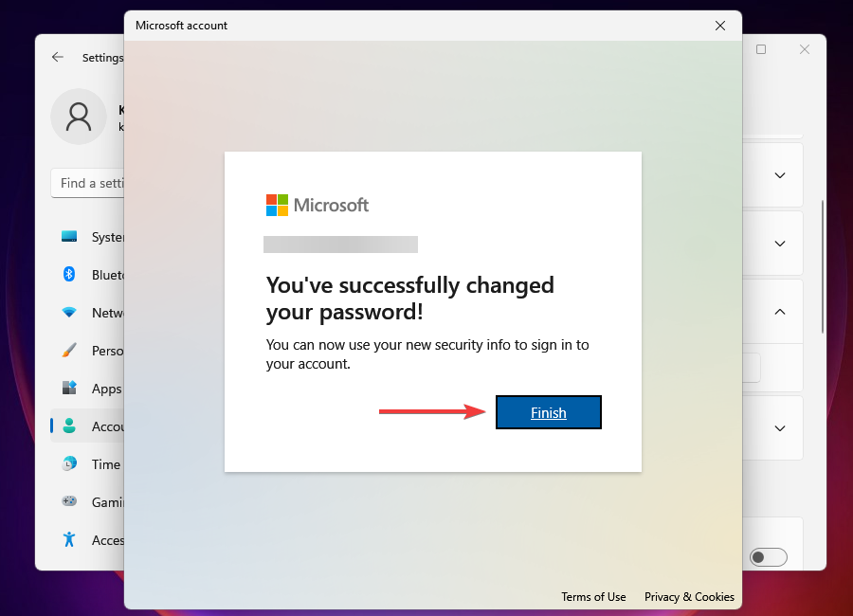853x616 pixels.
Task: Open Terms of Use link
Action: [x=593, y=597]
